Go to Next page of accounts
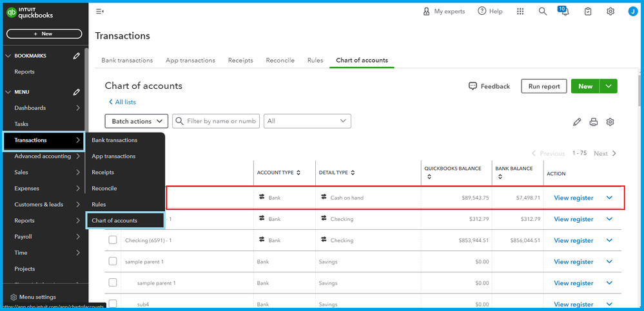644x311 pixels. [605, 153]
